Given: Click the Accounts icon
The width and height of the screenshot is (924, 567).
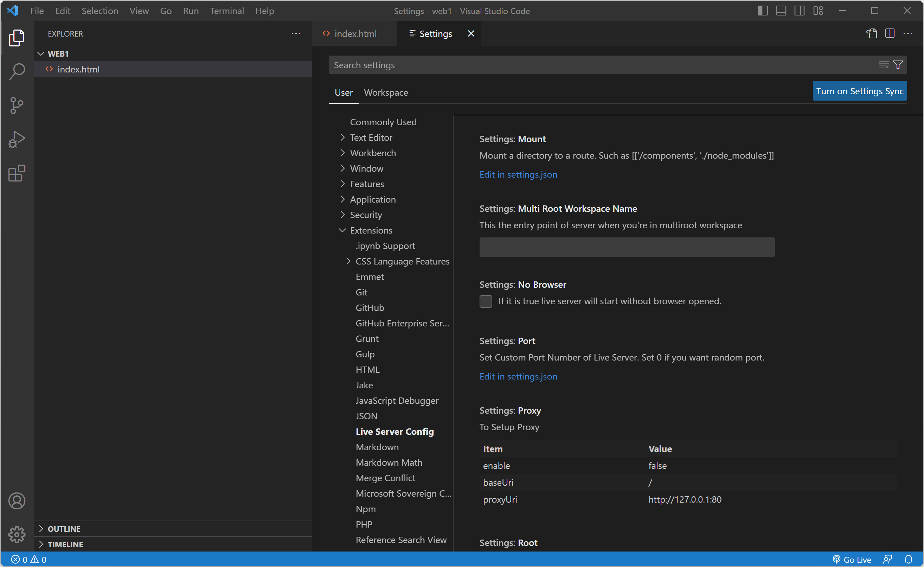Looking at the screenshot, I should click(x=17, y=501).
